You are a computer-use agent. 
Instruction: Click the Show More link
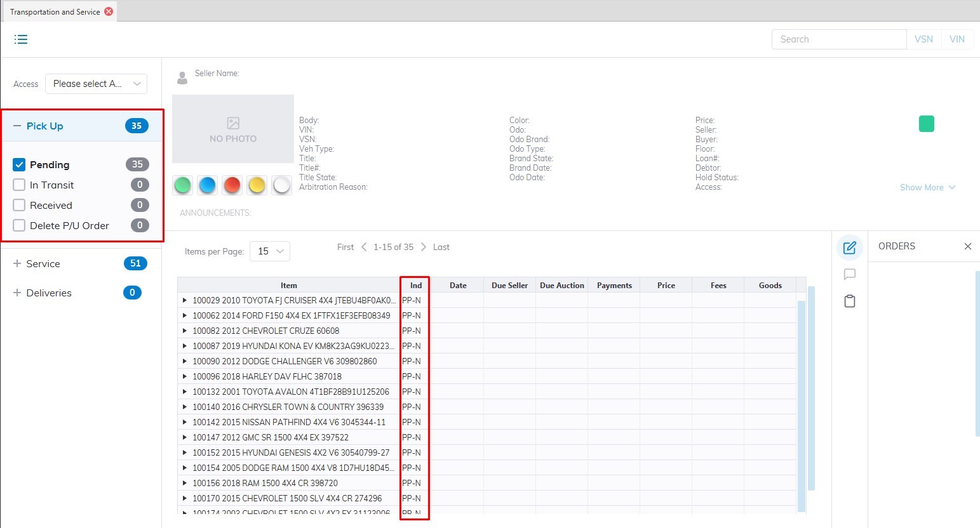[x=927, y=187]
